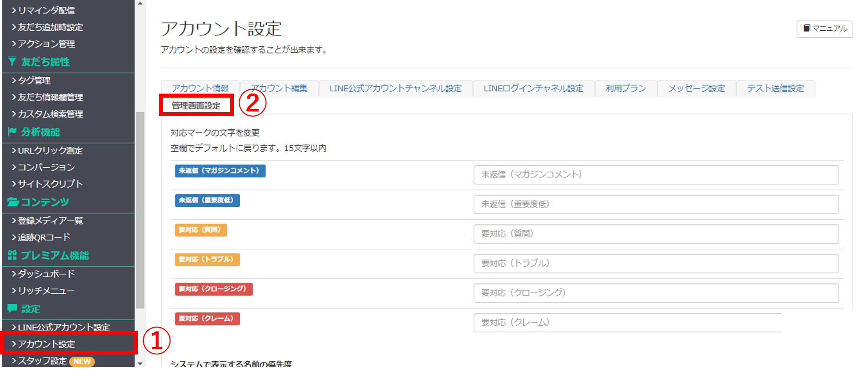
Task: Click the 未返信（重要度低） input field
Action: click(656, 204)
